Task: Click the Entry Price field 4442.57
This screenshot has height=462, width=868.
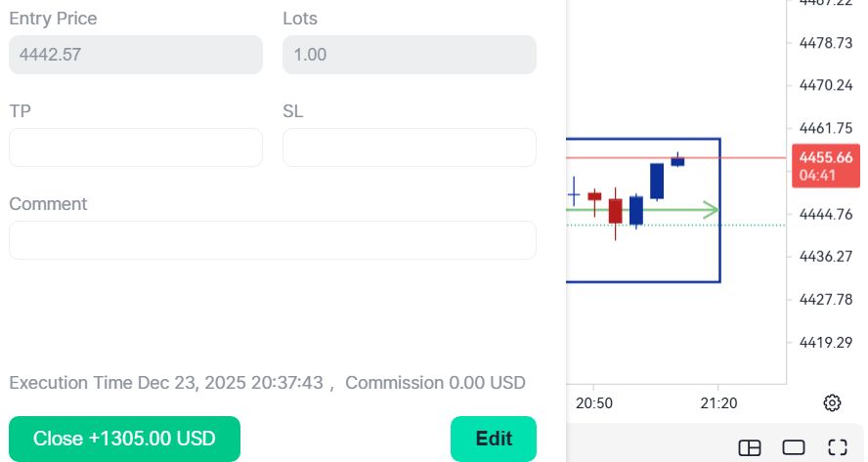Action: 136,55
